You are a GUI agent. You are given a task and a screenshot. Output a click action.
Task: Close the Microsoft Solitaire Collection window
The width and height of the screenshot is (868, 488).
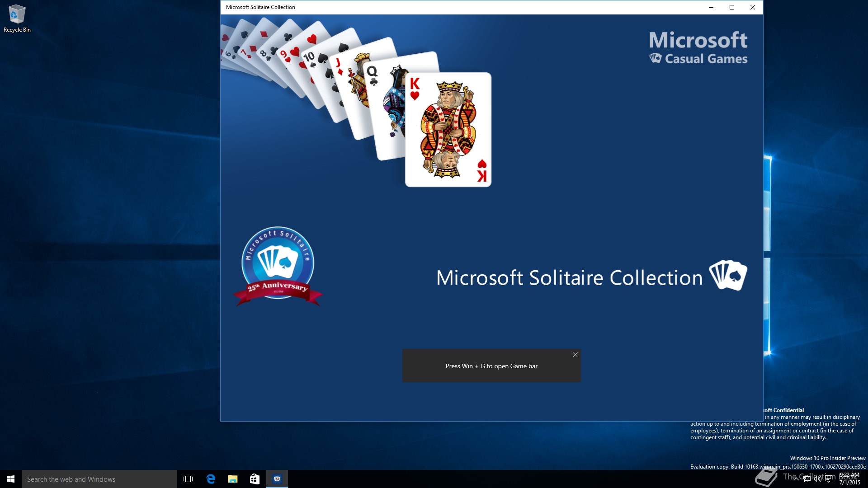pos(753,7)
